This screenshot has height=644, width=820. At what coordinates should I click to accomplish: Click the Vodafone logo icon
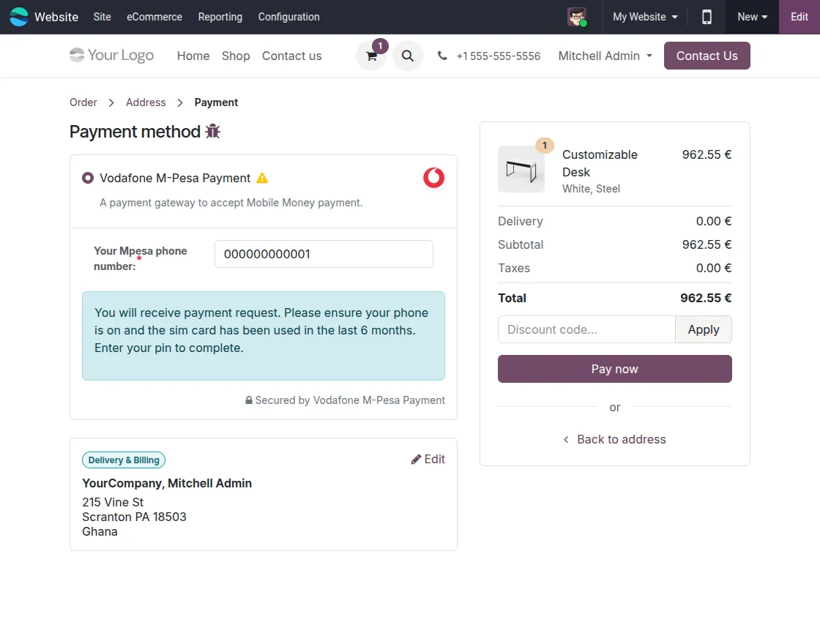coord(433,178)
